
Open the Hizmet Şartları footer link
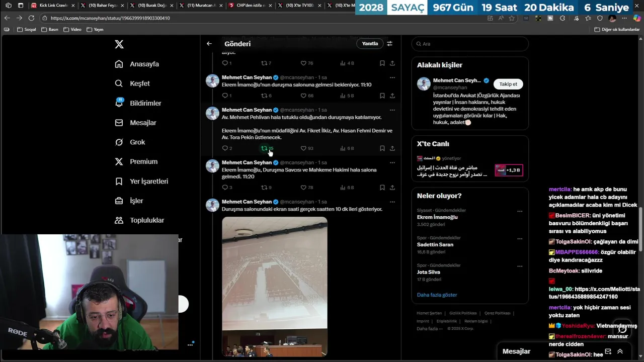(x=429, y=313)
